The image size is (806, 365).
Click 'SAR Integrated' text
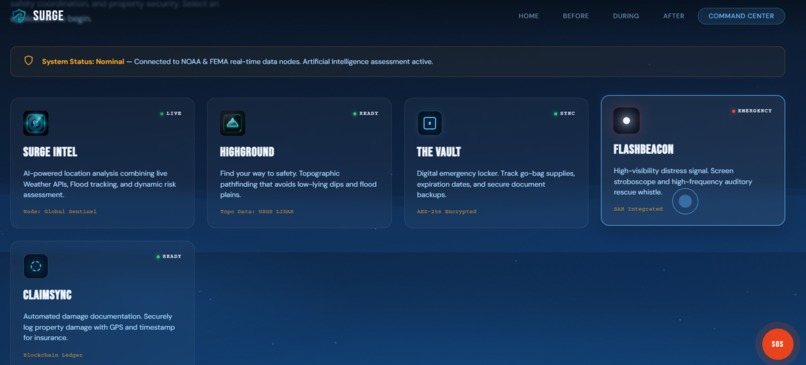[638, 209]
